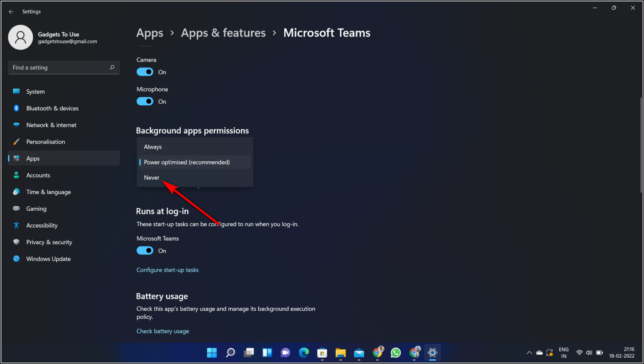Select Bluetooth & devices in sidebar

point(52,108)
